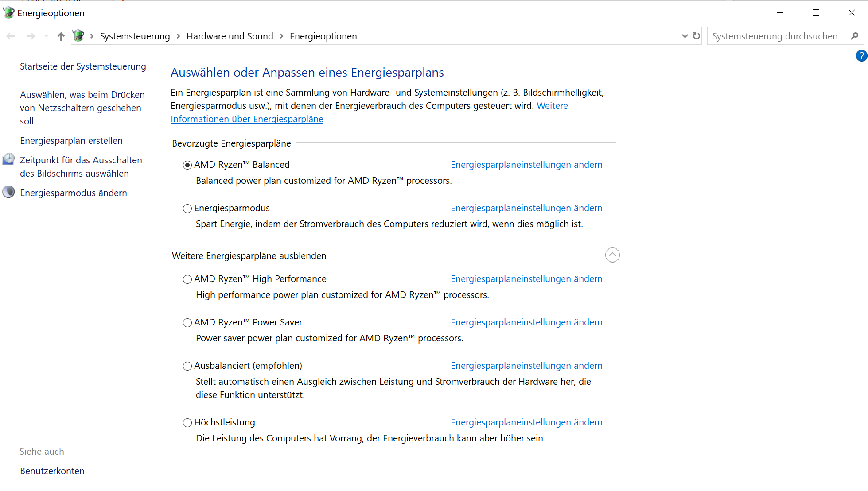Open recent locations dropdown next to forward arrow
Image resolution: width=868 pixels, height=491 pixels.
(x=46, y=36)
